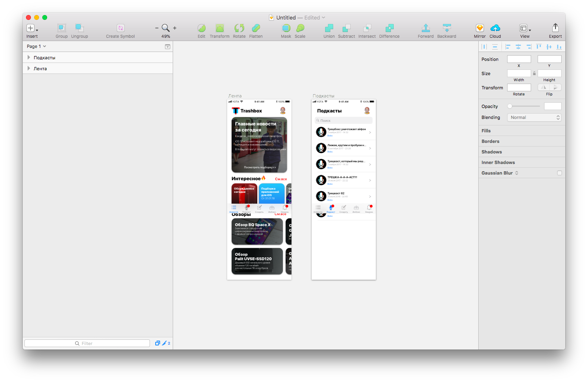588x382 pixels.
Task: Expand the Лента artboard layer
Action: tap(28, 68)
